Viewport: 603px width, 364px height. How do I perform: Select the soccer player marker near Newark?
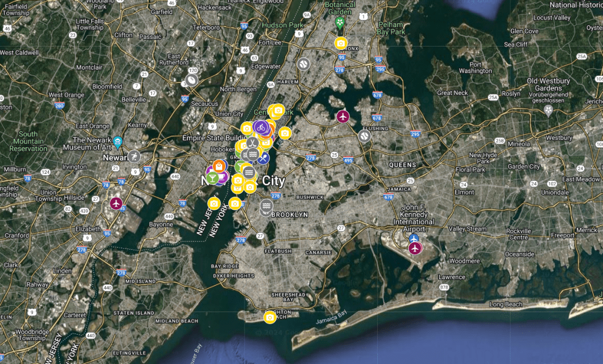pyautogui.click(x=134, y=157)
